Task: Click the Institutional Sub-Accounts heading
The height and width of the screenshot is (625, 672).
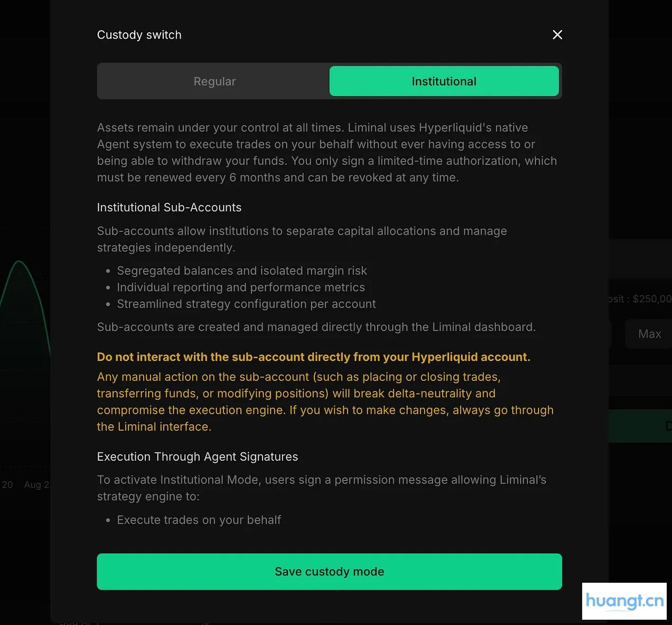Action: 169,208
